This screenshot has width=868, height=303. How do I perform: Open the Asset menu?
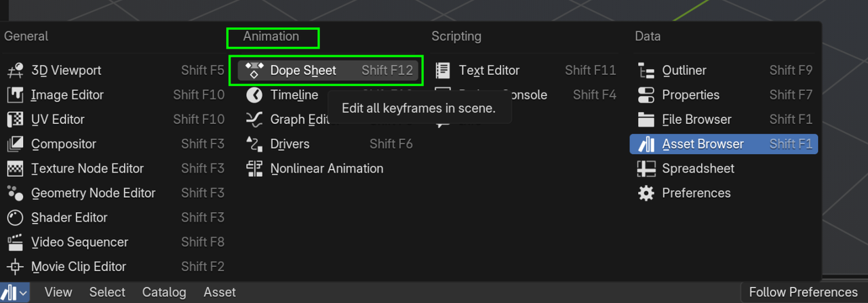coord(220,293)
